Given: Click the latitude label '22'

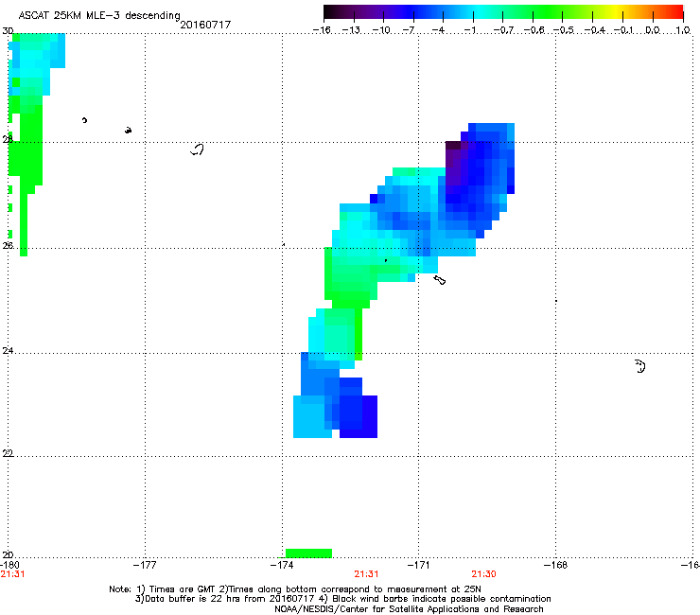Looking at the screenshot, I should coord(8,453).
